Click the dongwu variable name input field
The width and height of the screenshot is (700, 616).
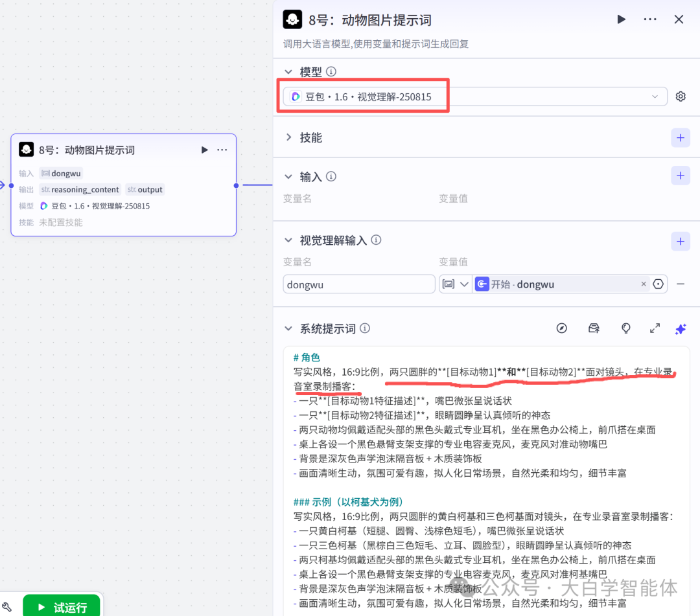click(359, 284)
